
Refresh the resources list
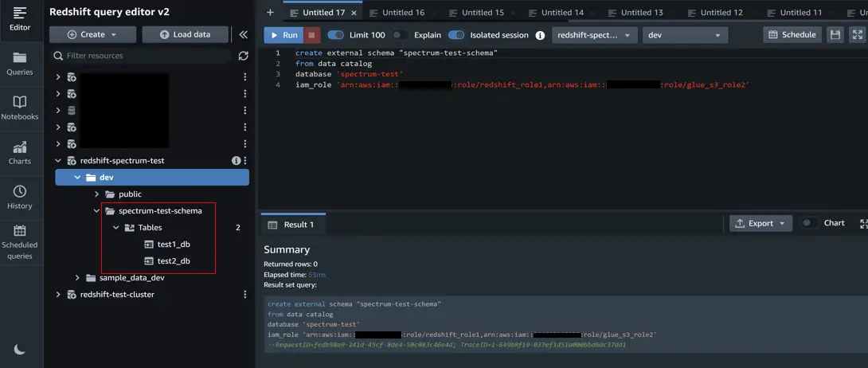243,56
